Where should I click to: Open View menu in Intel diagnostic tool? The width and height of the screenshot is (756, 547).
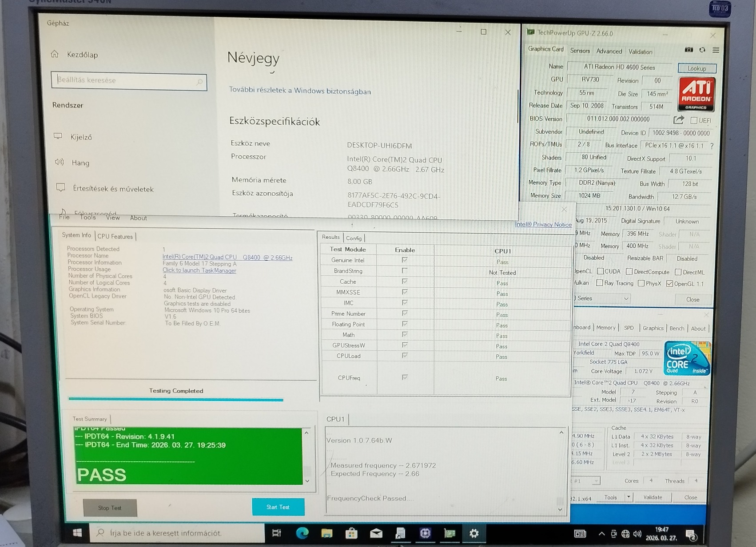pos(113,218)
